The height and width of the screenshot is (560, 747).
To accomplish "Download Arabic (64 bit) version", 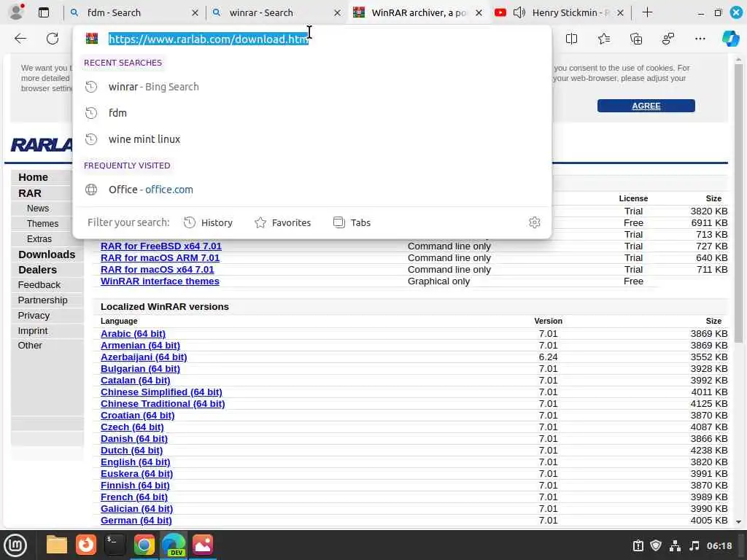I will (133, 334).
